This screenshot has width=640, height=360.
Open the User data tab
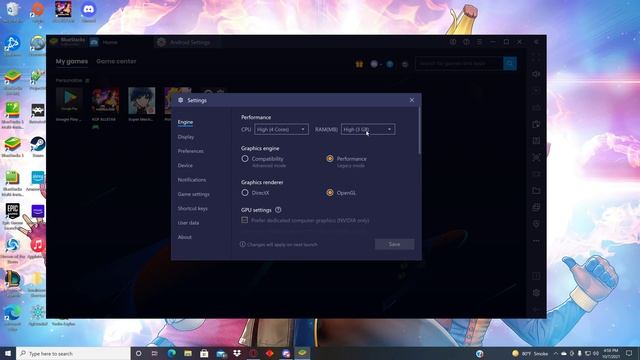tap(188, 223)
